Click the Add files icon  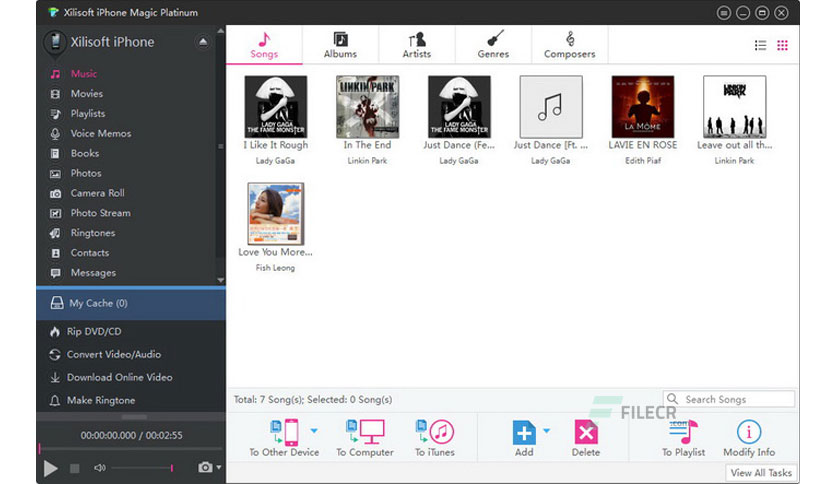click(524, 432)
